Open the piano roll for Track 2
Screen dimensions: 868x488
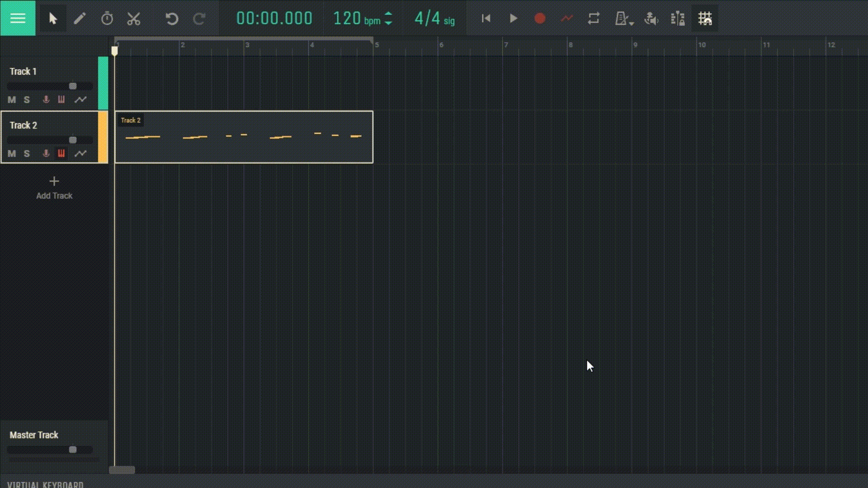click(61, 154)
